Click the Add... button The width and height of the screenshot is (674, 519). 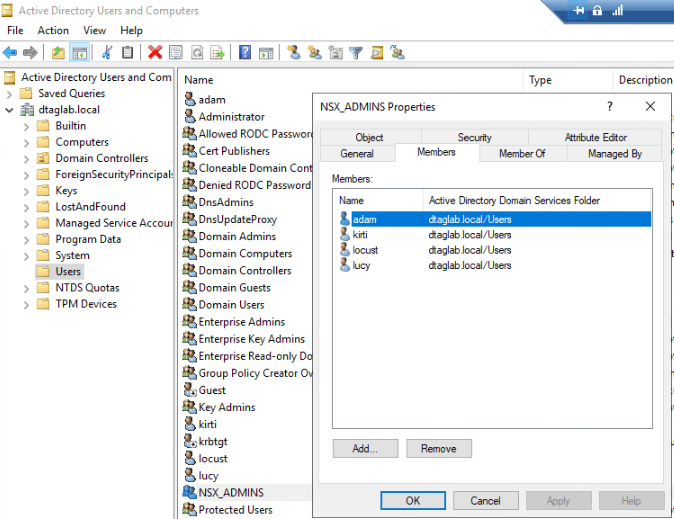click(x=365, y=449)
